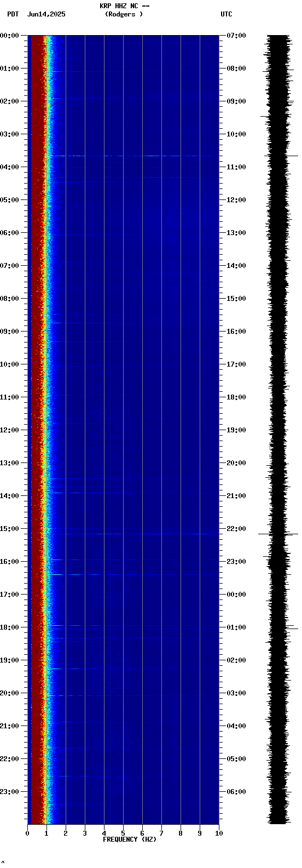Click the 06:00 UTC time label
Image resolution: width=302 pixels, height=868 pixels.
(x=236, y=792)
